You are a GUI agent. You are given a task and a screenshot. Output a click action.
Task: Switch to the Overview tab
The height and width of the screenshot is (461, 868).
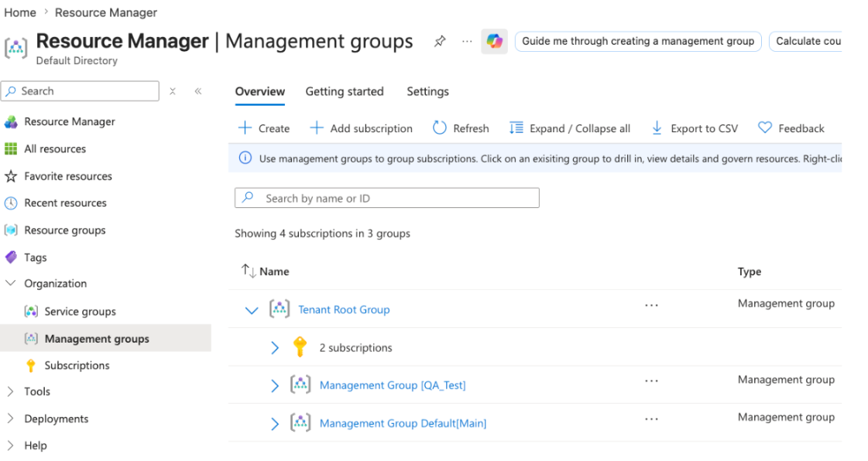pos(260,92)
